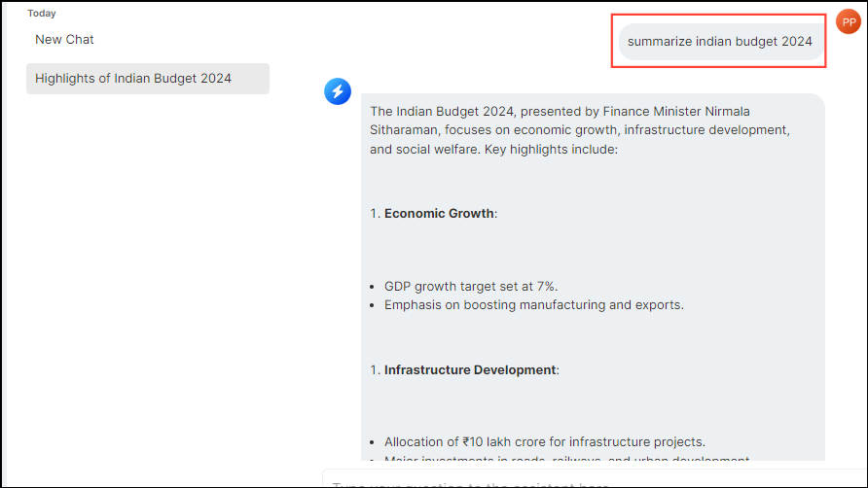Viewport: 868px width, 488px height.
Task: Click the orange PP user avatar
Action: (849, 22)
